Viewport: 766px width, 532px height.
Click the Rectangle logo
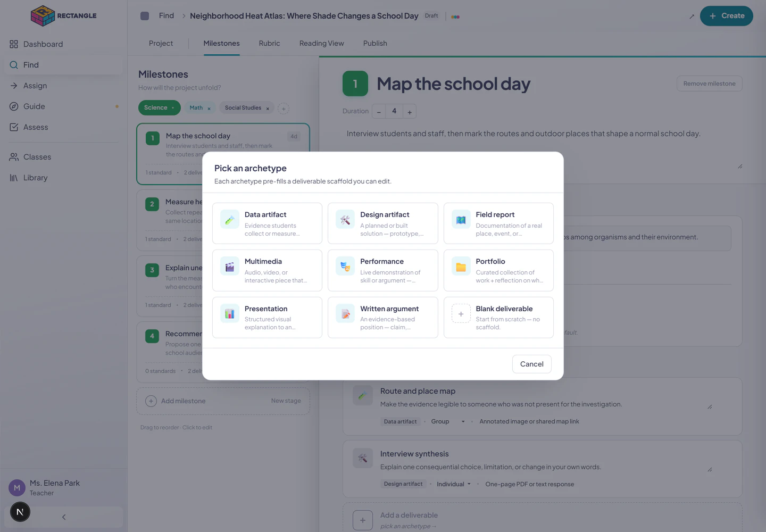click(64, 16)
